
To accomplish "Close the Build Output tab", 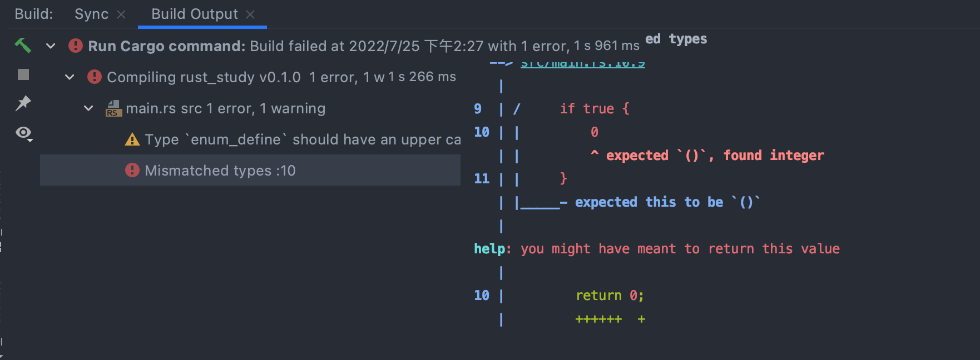I will (250, 14).
